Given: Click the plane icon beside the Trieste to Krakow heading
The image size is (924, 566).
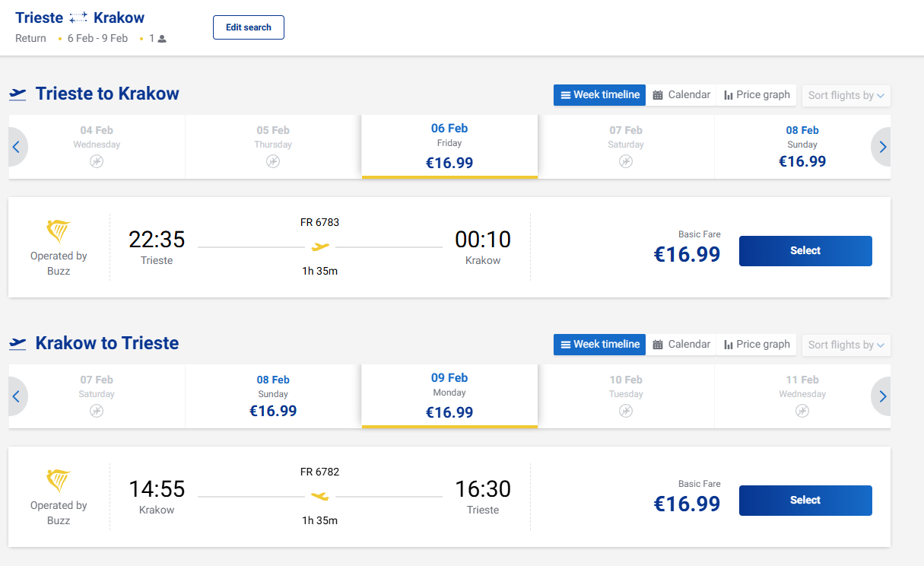Looking at the screenshot, I should pos(17,94).
